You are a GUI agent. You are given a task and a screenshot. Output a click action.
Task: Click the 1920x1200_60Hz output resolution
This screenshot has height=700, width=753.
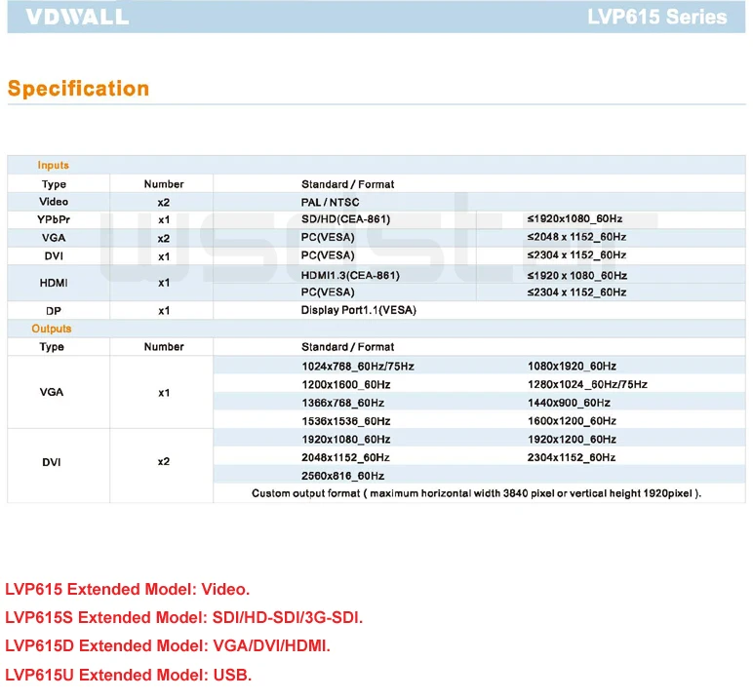(x=572, y=440)
